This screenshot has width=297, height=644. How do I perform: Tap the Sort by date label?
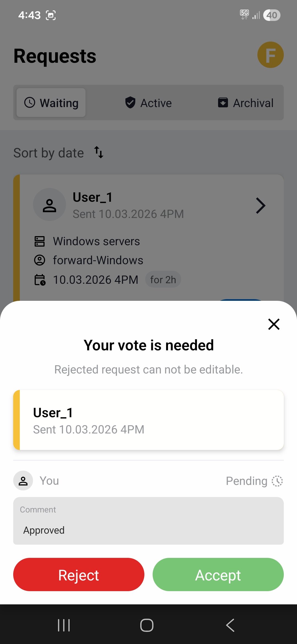pos(49,153)
